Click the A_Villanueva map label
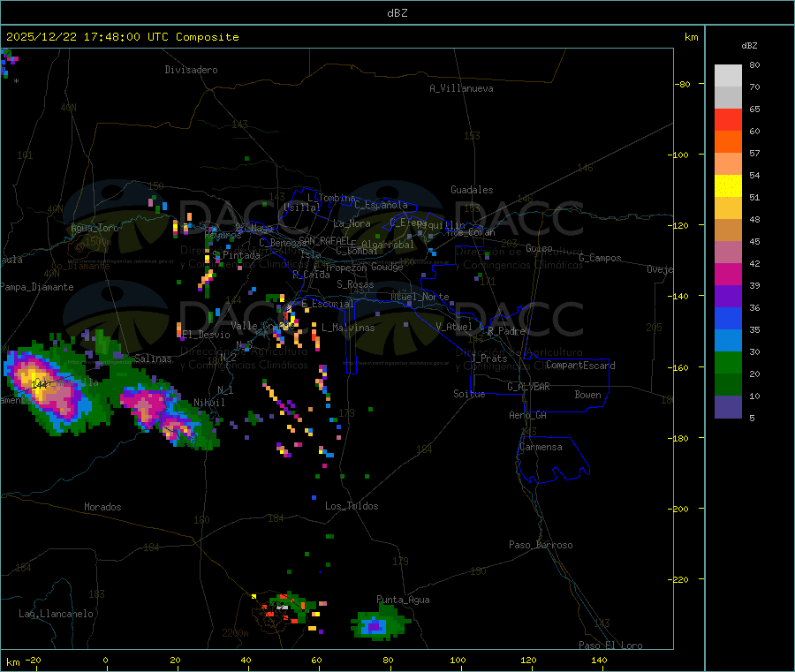 pyautogui.click(x=461, y=88)
